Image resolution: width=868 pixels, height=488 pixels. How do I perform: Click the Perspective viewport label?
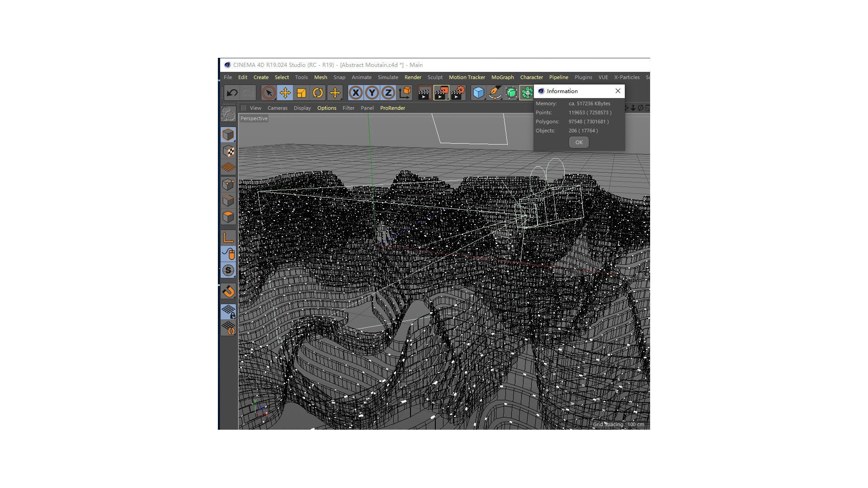[x=254, y=118]
